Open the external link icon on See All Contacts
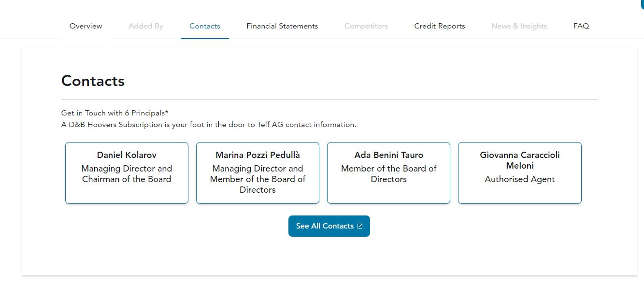This screenshot has width=644, height=286. click(360, 226)
